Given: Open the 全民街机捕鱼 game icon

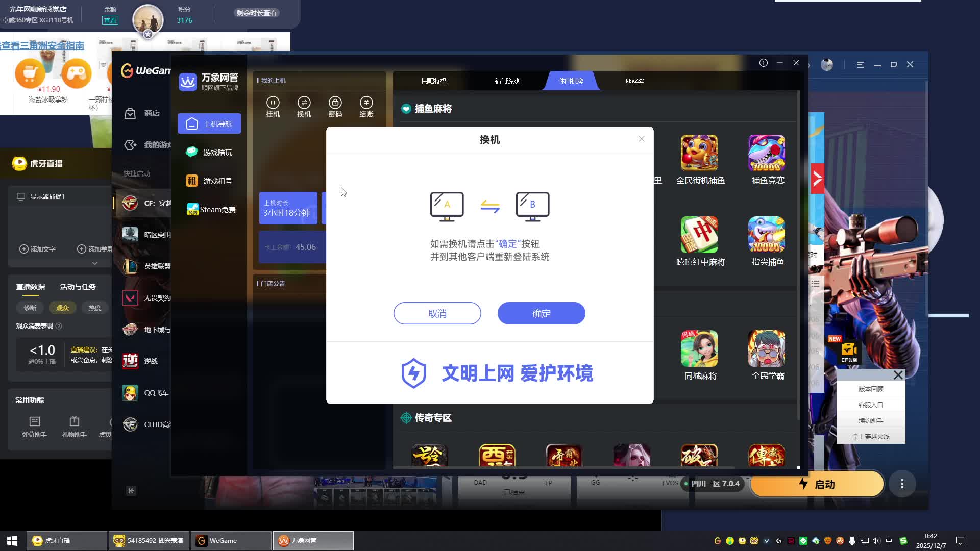Looking at the screenshot, I should (699, 153).
